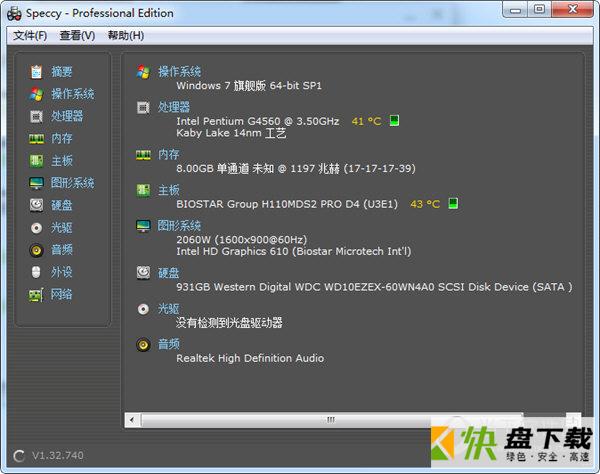Viewport: 600px width, 474px height.
Task: Select 处理器 label in the sidebar
Action: pyautogui.click(x=67, y=116)
